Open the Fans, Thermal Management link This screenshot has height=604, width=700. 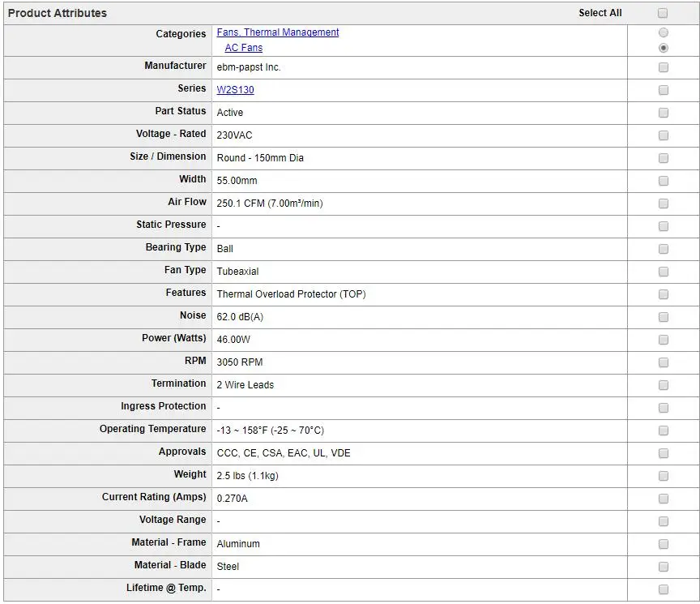click(278, 32)
